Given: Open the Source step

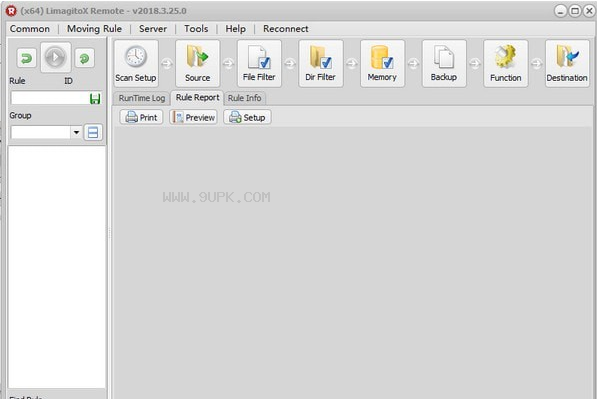Looking at the screenshot, I should tap(198, 64).
